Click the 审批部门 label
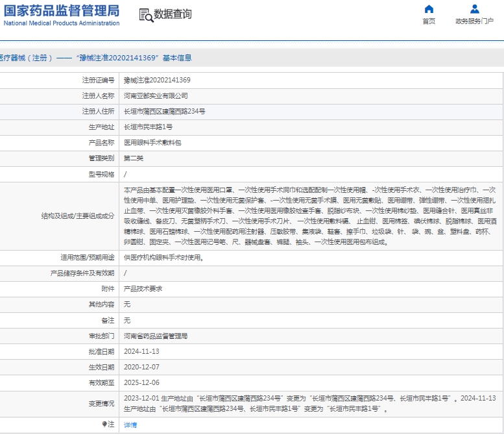 coord(102,336)
